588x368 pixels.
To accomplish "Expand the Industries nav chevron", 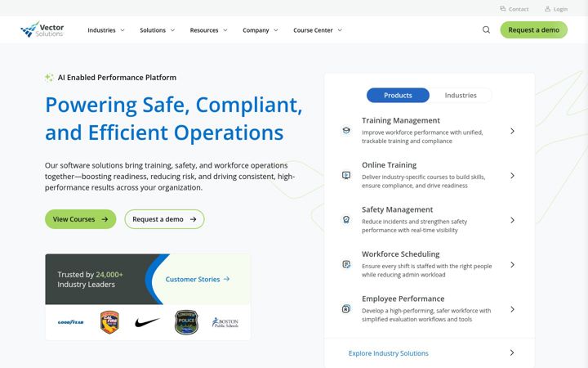I will pos(122,30).
